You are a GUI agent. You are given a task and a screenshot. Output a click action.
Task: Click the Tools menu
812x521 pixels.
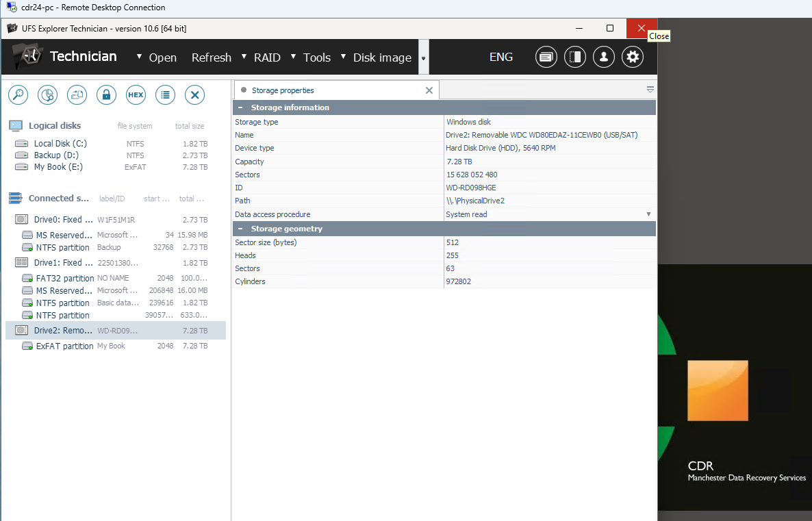tap(317, 58)
